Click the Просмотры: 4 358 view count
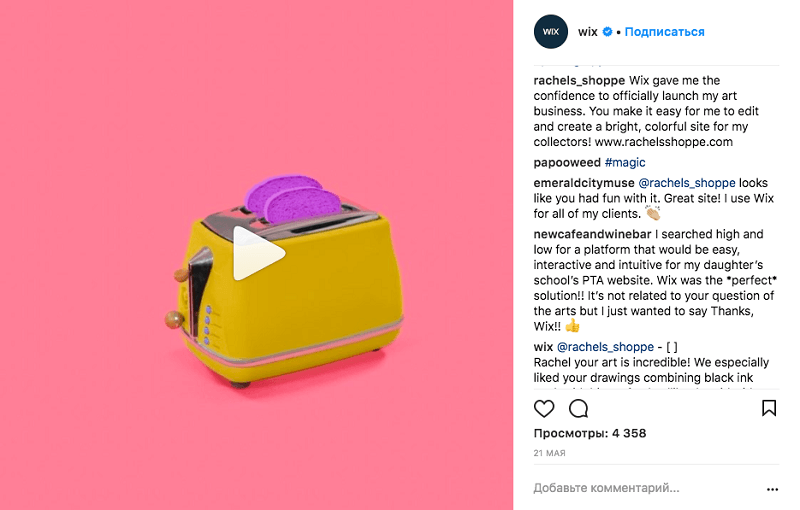This screenshot has height=510, width=800. tap(590, 433)
